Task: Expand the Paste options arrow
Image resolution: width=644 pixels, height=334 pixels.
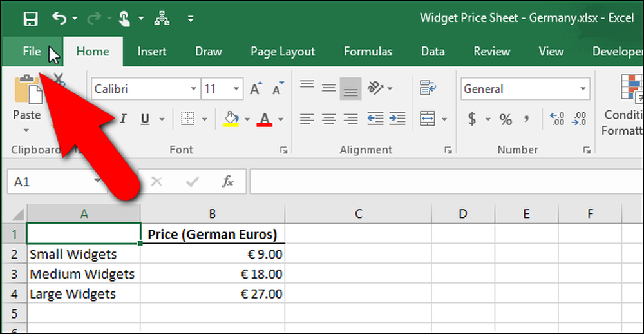Action: [x=26, y=130]
